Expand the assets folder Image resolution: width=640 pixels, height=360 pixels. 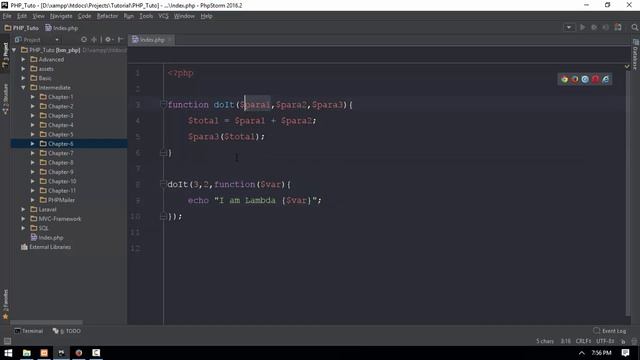click(23, 69)
